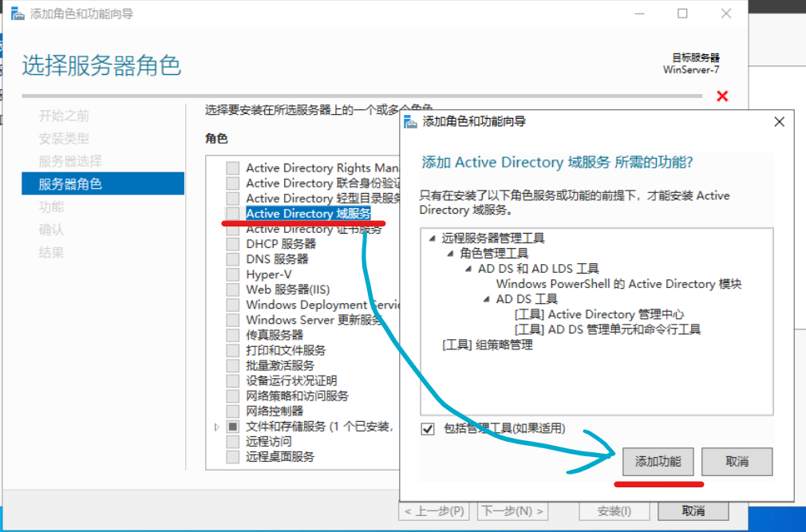Tick the Web 服务器(IIS) checkbox
806x532 pixels.
point(233,290)
